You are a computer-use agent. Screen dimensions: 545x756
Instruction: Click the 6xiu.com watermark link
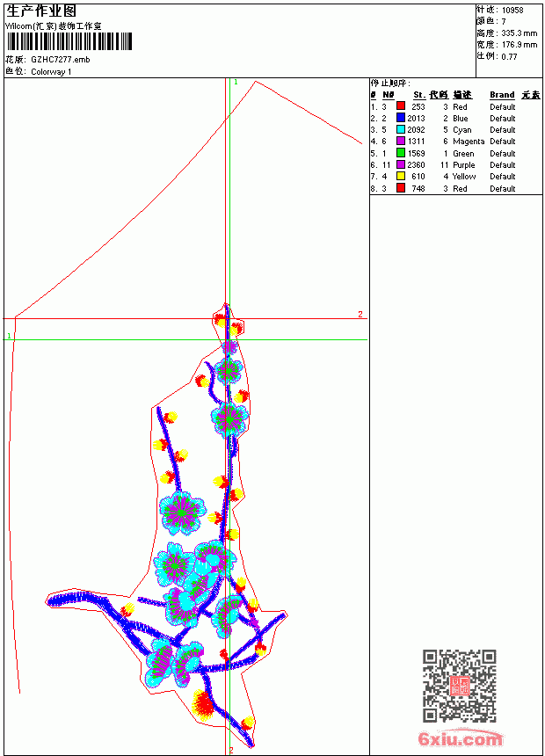460,738
